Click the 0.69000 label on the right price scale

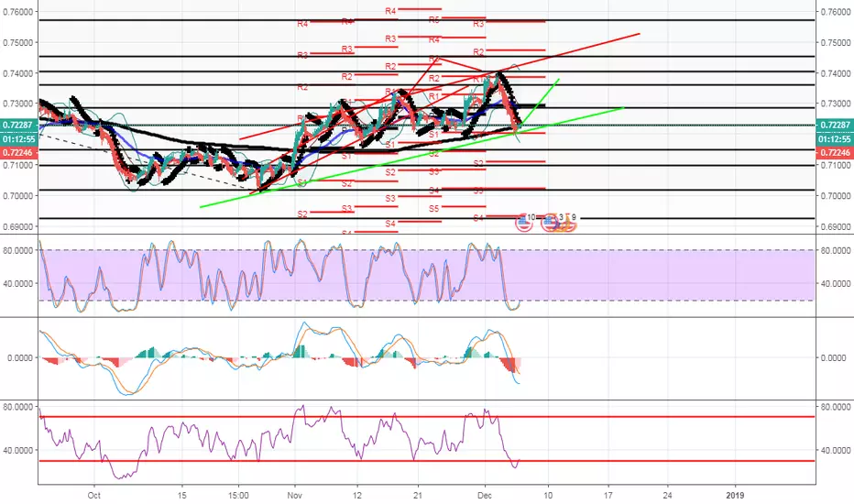click(836, 226)
